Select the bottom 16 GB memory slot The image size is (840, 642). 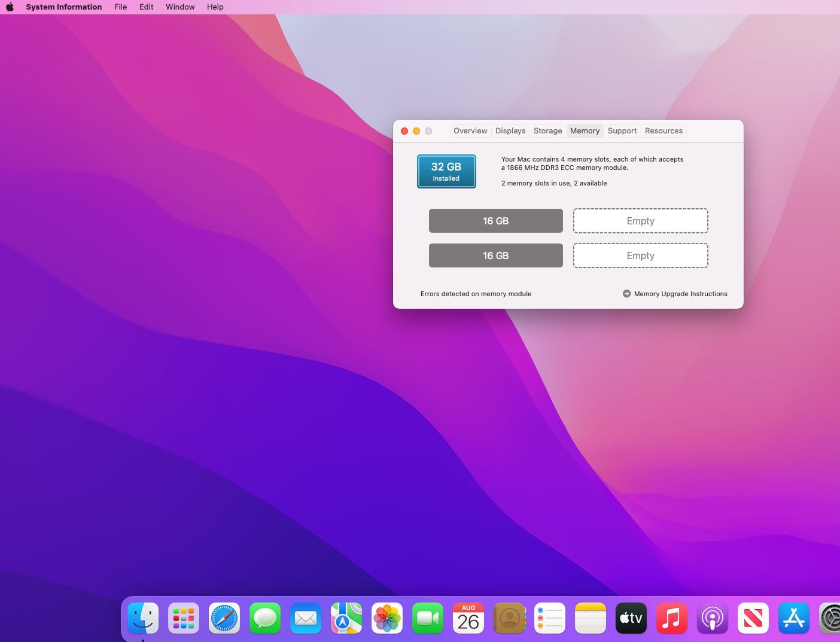click(496, 255)
